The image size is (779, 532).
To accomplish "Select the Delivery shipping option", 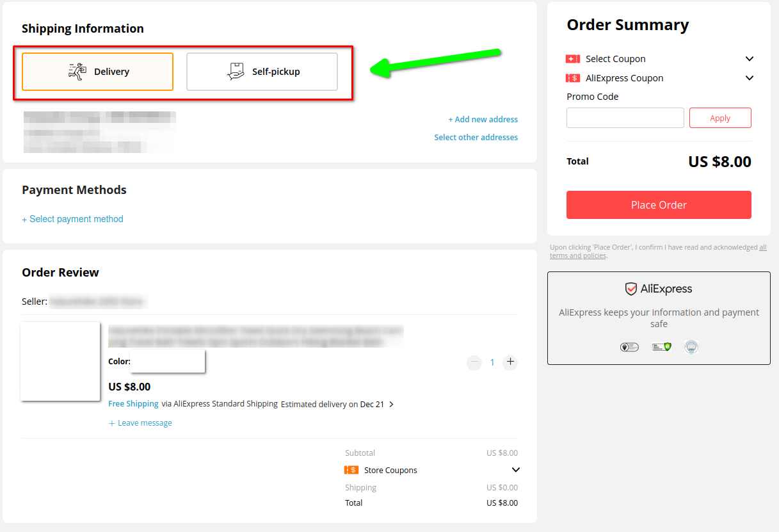I will pyautogui.click(x=97, y=72).
